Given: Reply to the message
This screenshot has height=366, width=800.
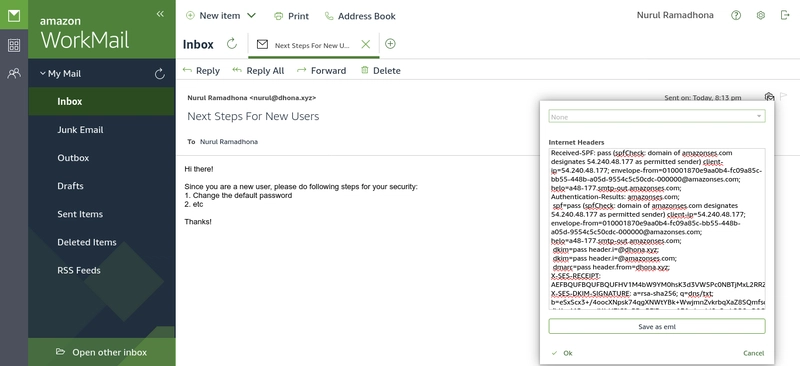Looking at the screenshot, I should pyautogui.click(x=201, y=70).
